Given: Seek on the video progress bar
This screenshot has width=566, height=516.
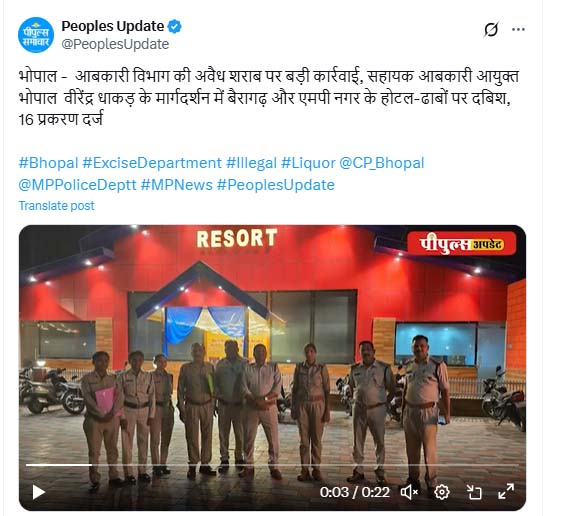Looking at the screenshot, I should pos(272,465).
